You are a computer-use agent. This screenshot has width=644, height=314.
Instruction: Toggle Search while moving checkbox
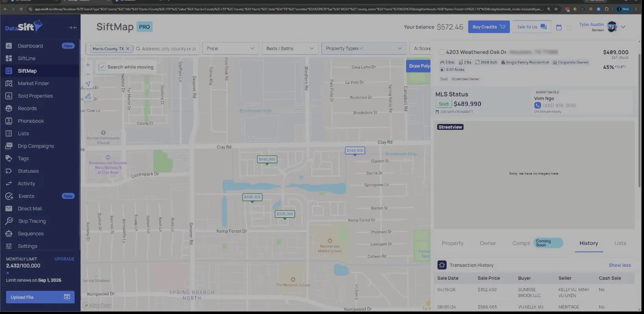point(102,67)
